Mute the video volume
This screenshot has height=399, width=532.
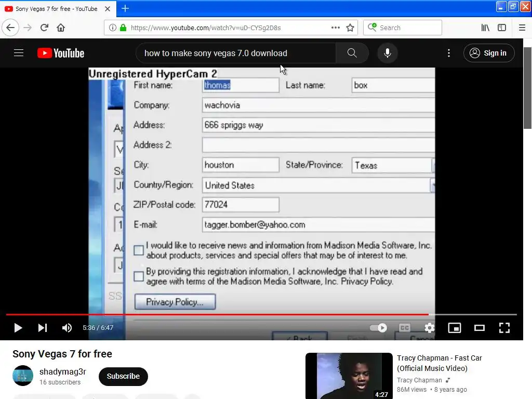(67, 328)
